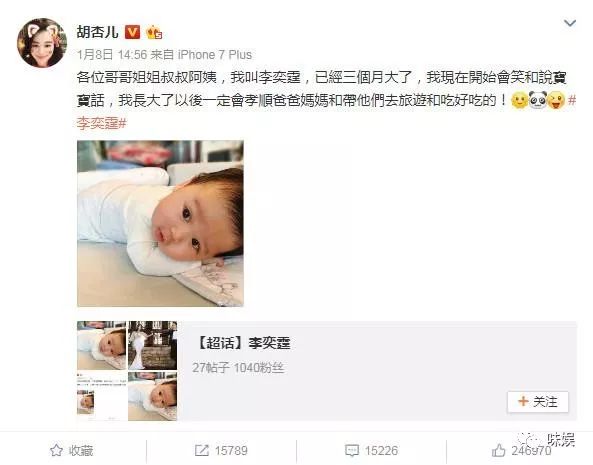Click top-left thumbnail in super topic card

point(101,345)
